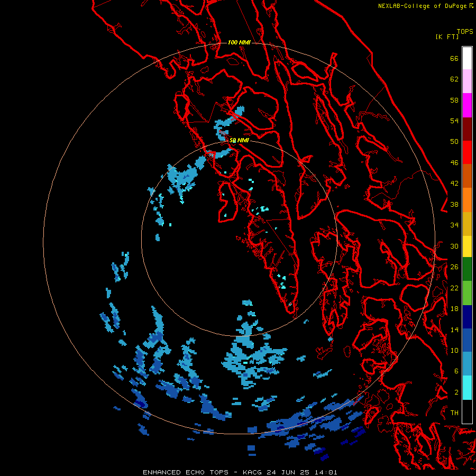Click the medium blue 10 kft swatch
The height and width of the screenshot is (476, 476).
467,340
